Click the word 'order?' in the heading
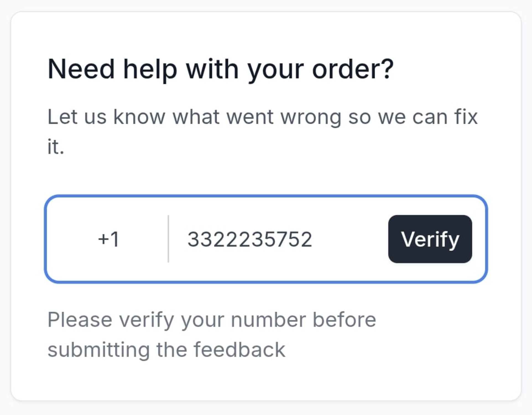 (353, 69)
